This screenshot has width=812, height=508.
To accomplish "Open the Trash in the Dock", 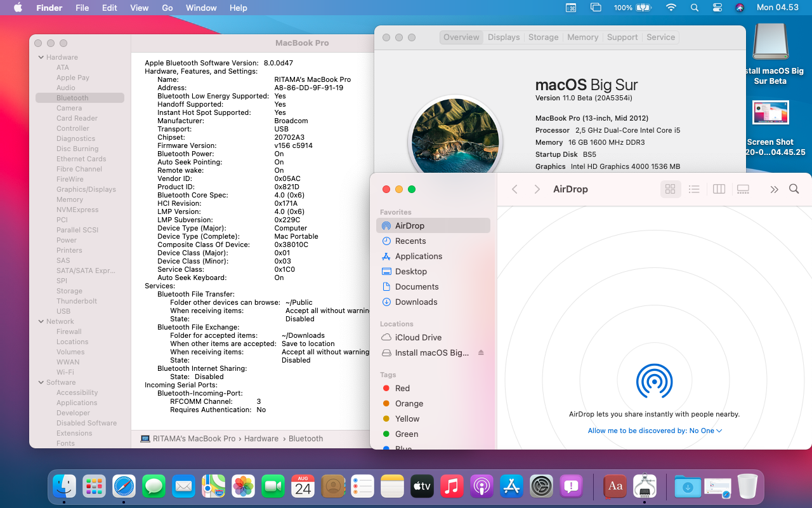I will (x=747, y=486).
